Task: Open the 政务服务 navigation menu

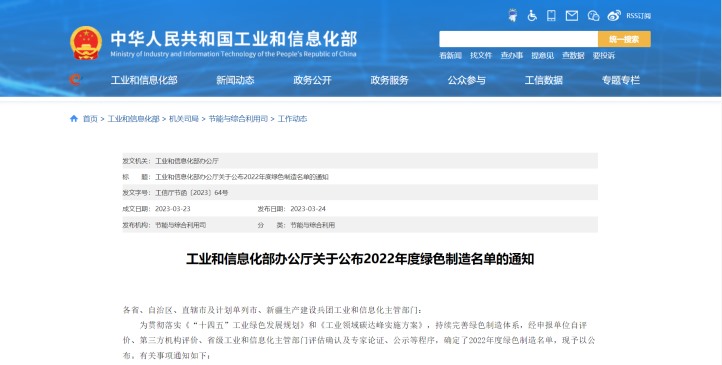Action: tap(390, 80)
